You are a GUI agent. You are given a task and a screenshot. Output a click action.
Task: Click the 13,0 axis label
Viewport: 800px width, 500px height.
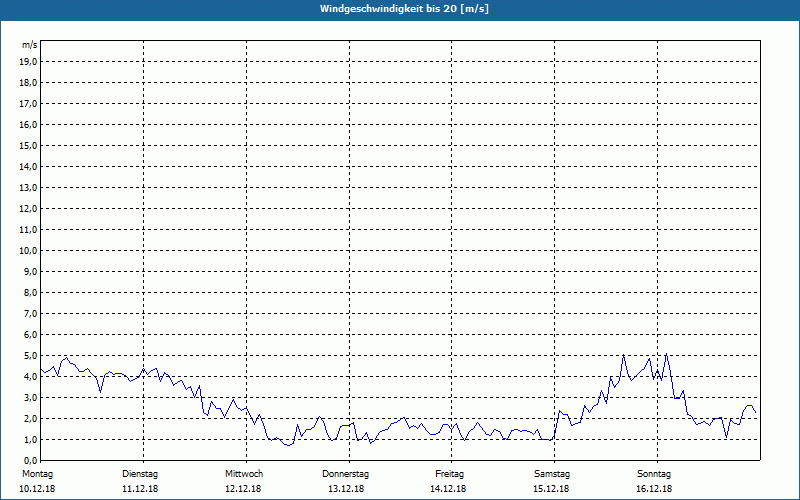pyautogui.click(x=28, y=188)
